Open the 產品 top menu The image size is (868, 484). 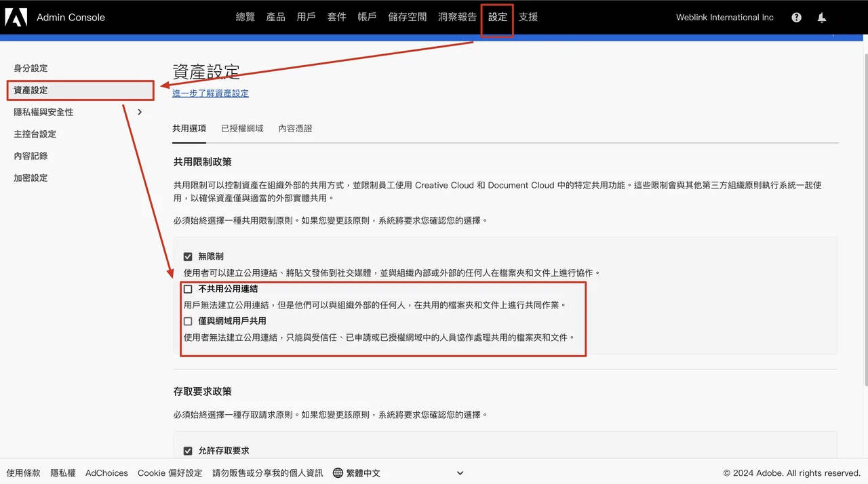(x=276, y=17)
